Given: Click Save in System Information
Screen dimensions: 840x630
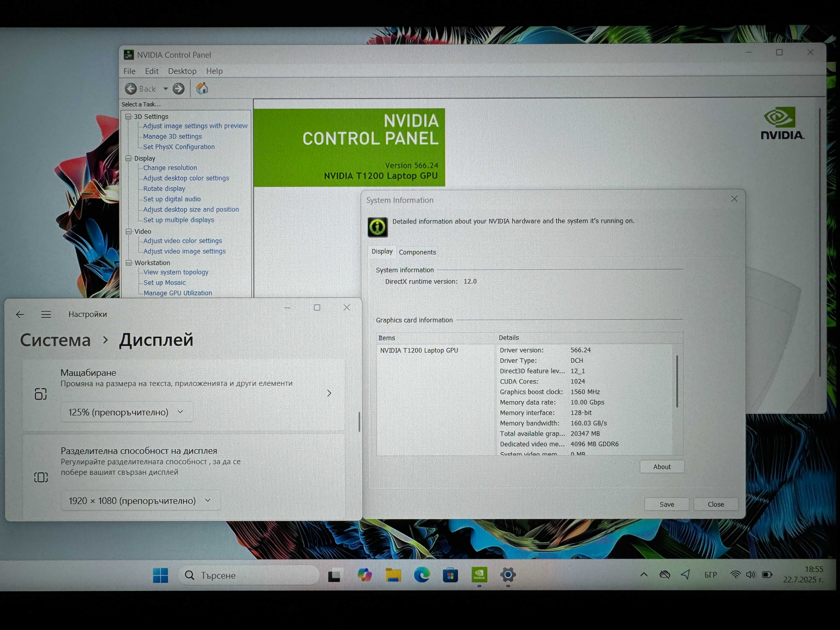Looking at the screenshot, I should (x=667, y=504).
